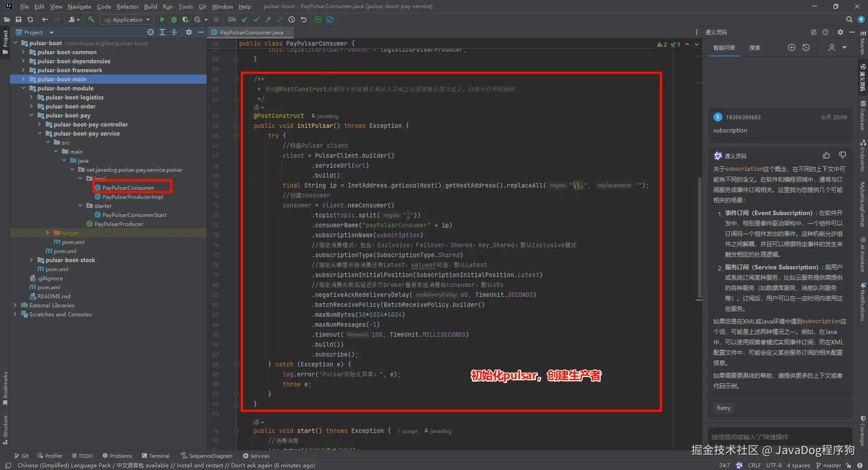Image resolution: width=868 pixels, height=470 pixels.
Task: Expand the pulsar-boot-pay-controller module
Action: (x=39, y=124)
